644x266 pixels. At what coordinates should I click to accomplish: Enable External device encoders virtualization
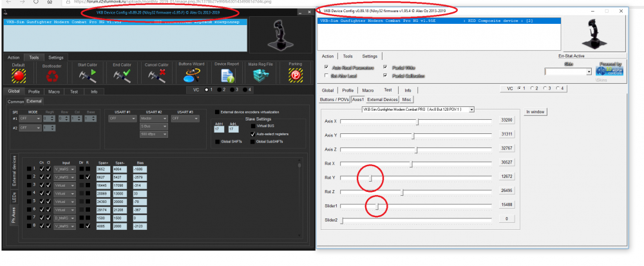(x=217, y=111)
